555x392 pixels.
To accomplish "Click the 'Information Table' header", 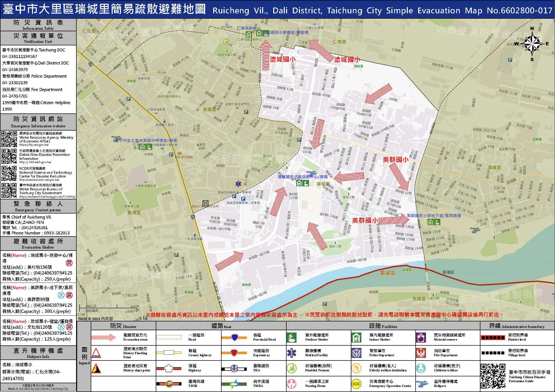I will 38,28.
